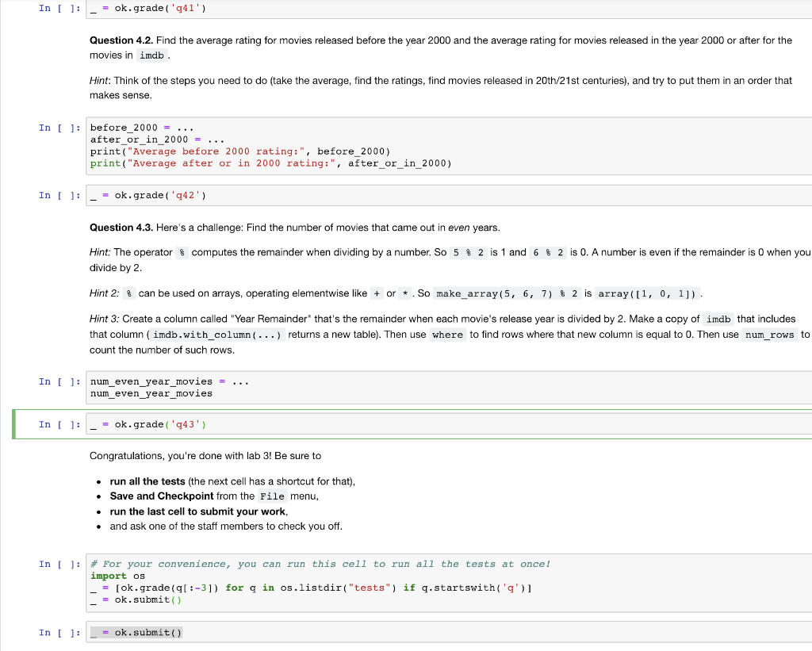Viewport: 812px width, 651px height.
Task: Click the highlighted ok.grade('q43') cell
Action: tap(238, 424)
